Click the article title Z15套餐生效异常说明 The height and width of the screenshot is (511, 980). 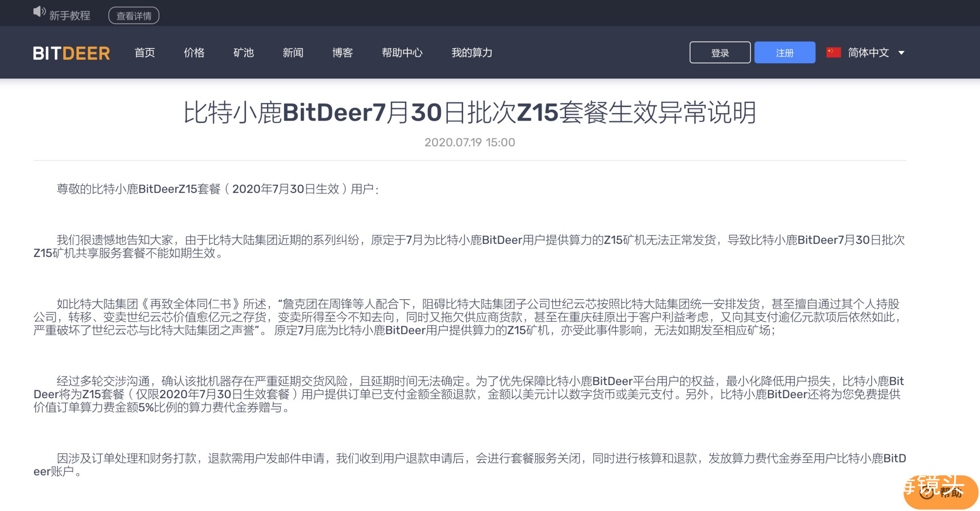tap(470, 112)
